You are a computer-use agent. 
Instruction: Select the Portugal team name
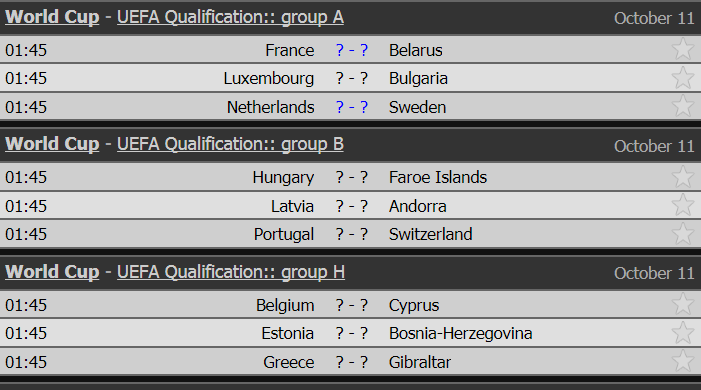[284, 234]
